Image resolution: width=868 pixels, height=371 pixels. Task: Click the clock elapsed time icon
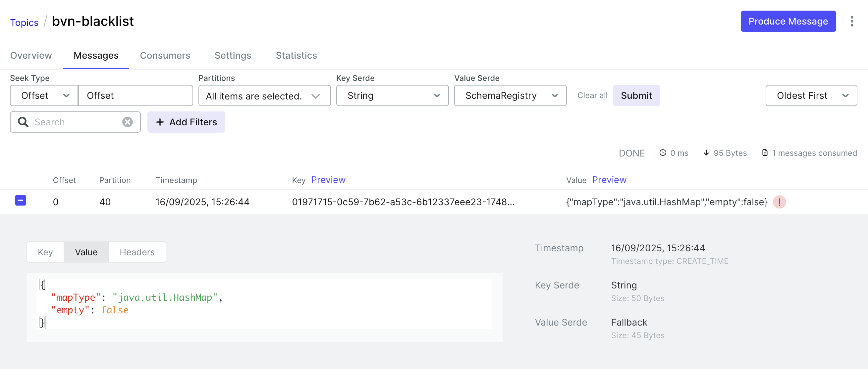[x=663, y=153]
